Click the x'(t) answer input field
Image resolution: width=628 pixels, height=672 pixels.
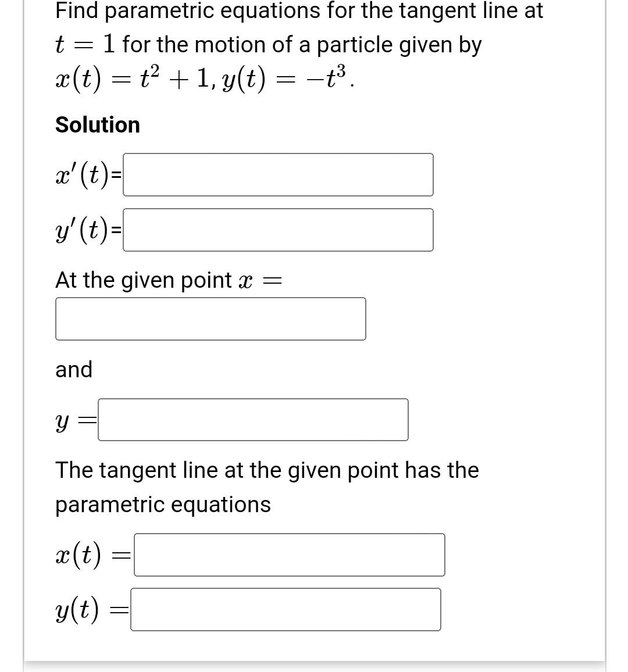click(277, 174)
